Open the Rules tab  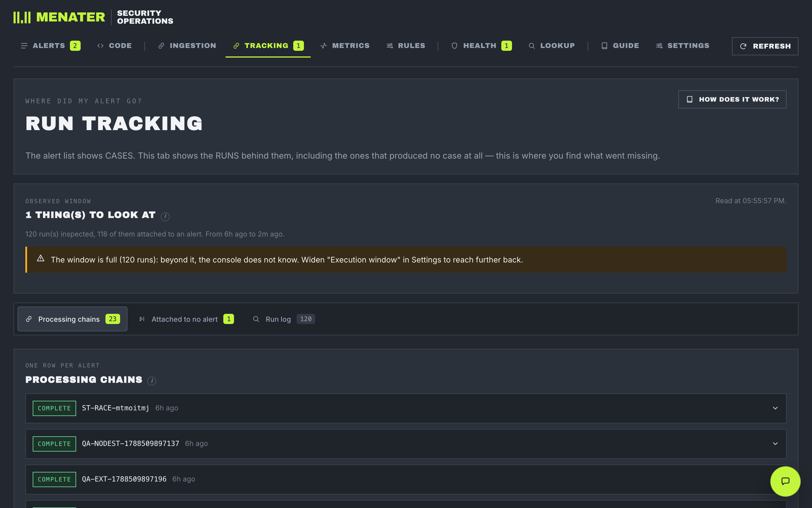point(406,46)
